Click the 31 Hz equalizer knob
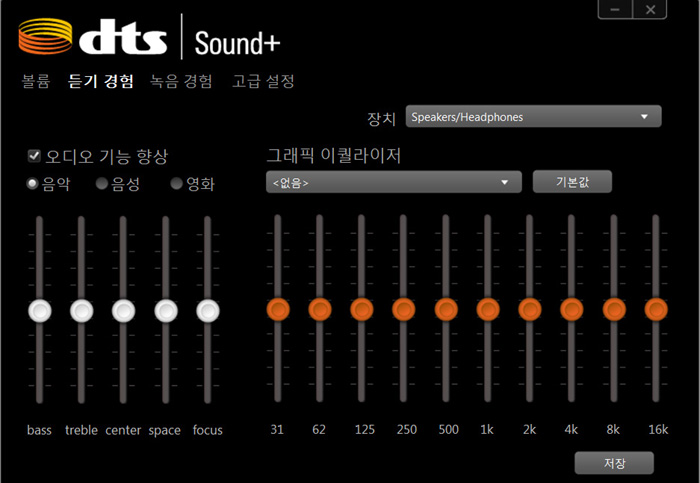700x483 pixels. click(278, 309)
